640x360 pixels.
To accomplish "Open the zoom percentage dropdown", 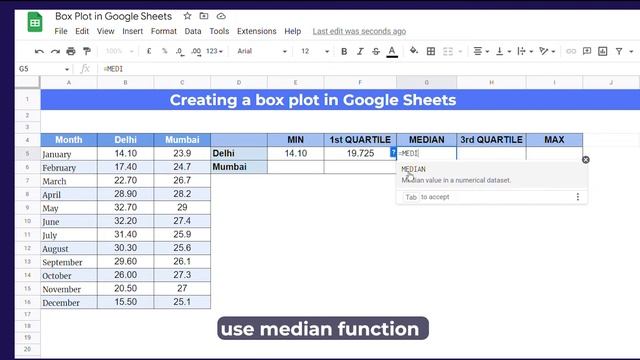I will [120, 51].
